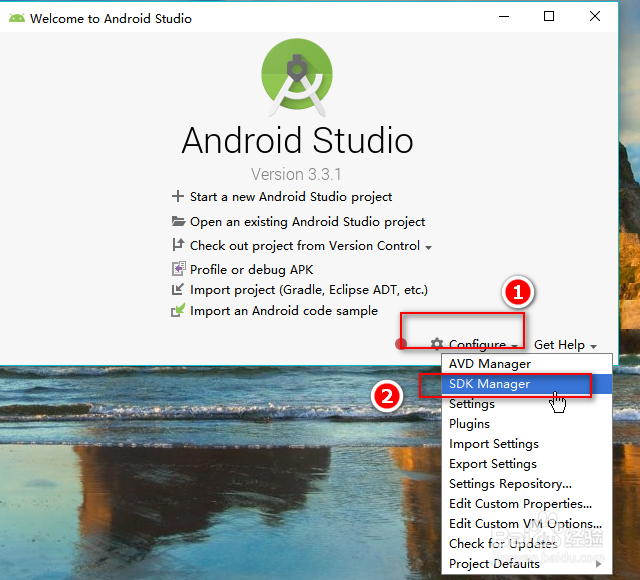Maximize the Welcome to Android Studio window
Screen dimensions: 640x580
click(x=549, y=16)
